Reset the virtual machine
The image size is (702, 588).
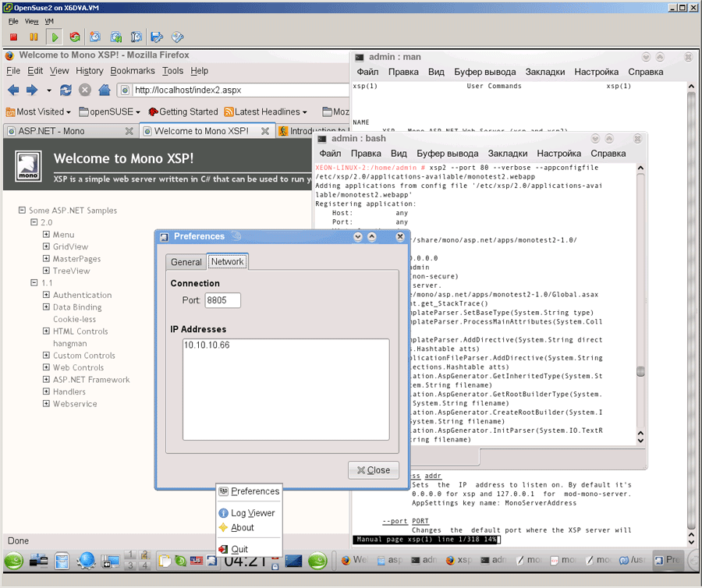[x=75, y=37]
